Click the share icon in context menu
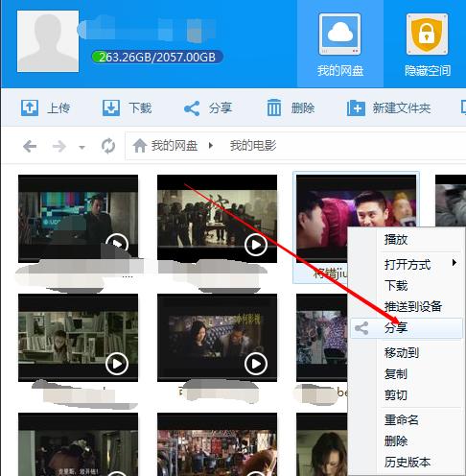 pos(361,328)
